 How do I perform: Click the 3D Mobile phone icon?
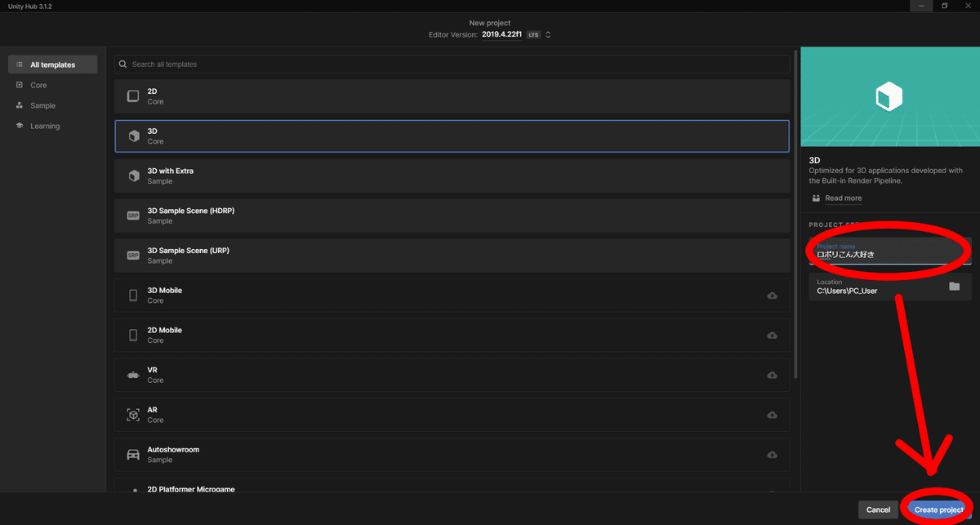coord(133,296)
